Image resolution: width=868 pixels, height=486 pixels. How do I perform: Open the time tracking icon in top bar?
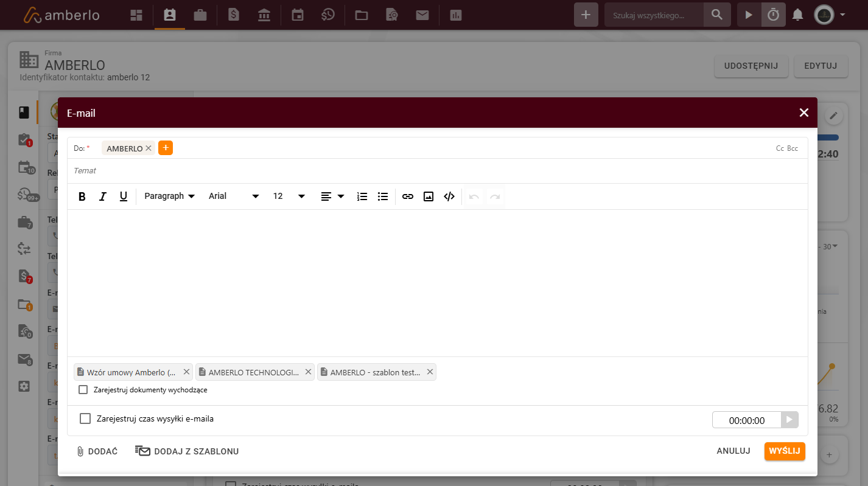click(x=328, y=15)
